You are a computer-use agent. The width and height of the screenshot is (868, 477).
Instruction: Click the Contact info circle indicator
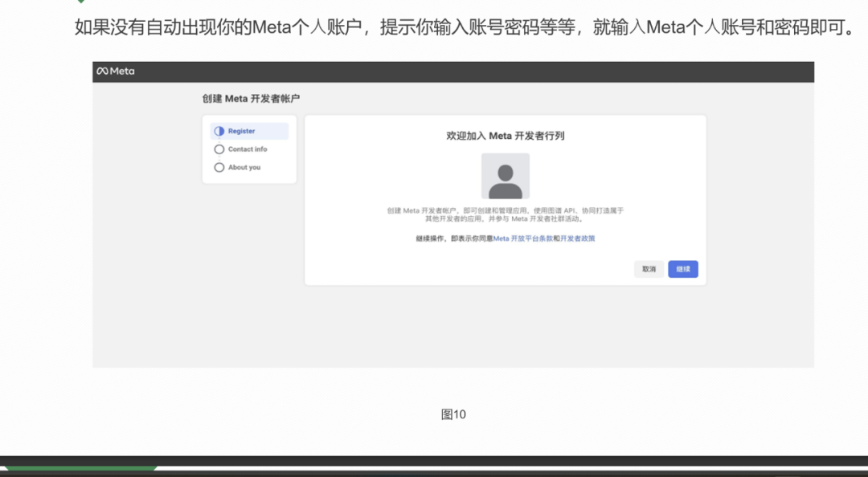click(x=219, y=149)
